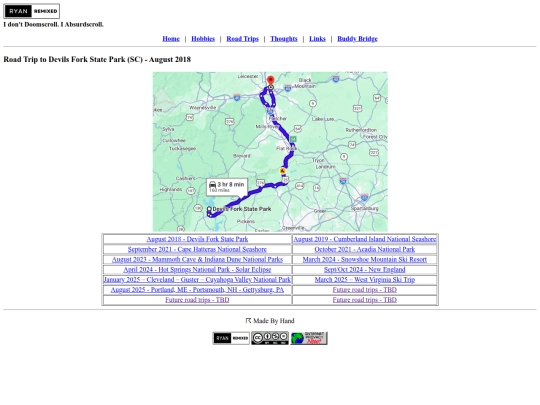Go to the Hobbies page
Screen dimensions: 540x405
pyautogui.click(x=203, y=39)
